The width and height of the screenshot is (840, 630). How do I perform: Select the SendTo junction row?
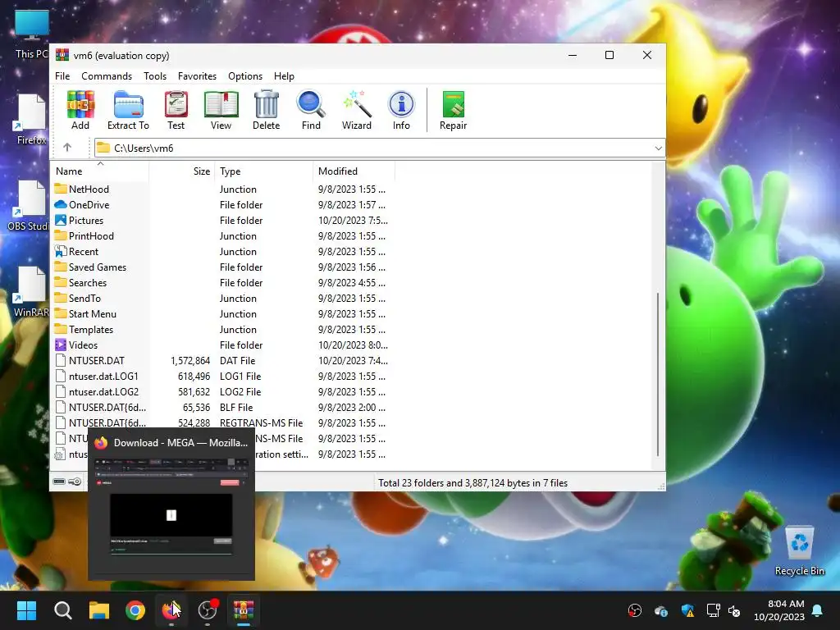(221, 298)
